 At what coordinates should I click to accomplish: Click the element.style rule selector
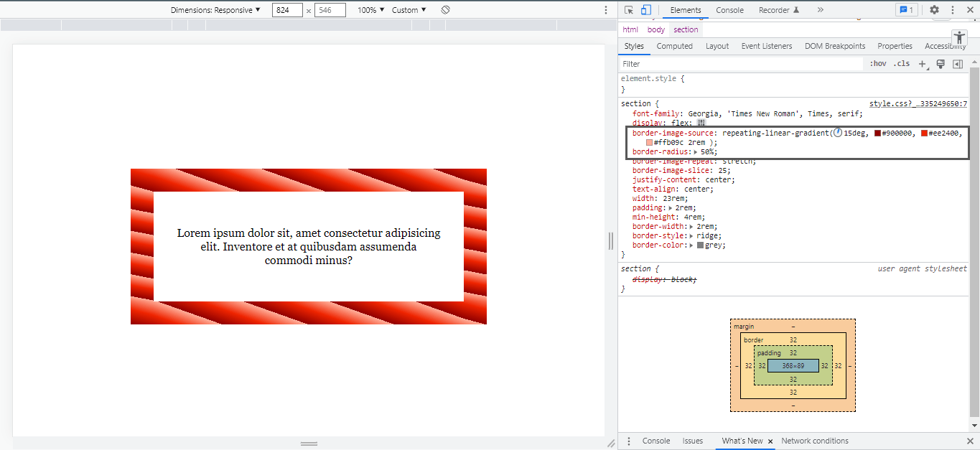650,78
